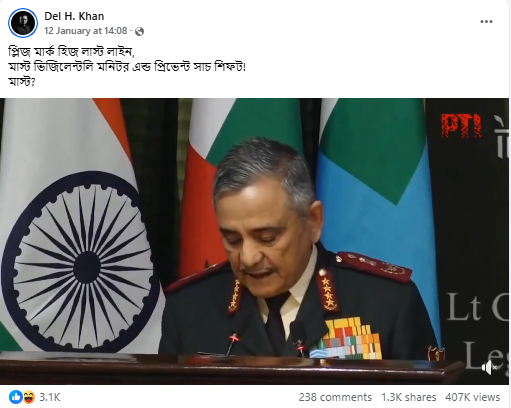
Task: Click the laughing haha reaction icon
Action: tap(28, 397)
